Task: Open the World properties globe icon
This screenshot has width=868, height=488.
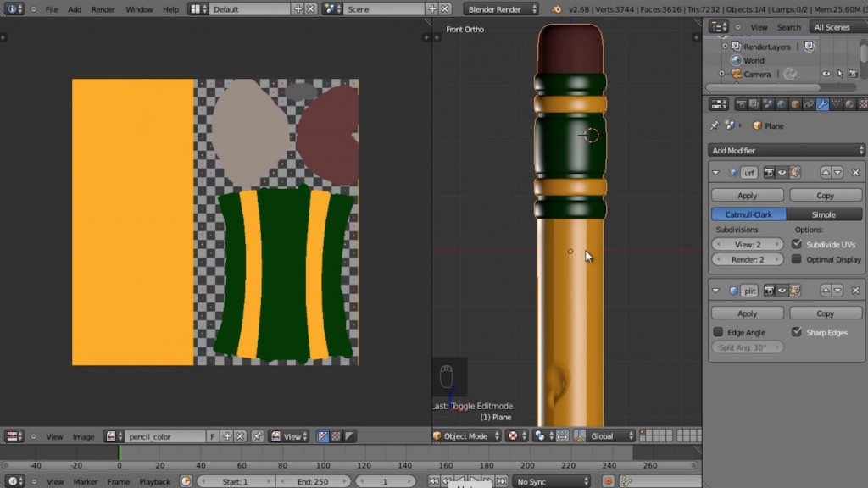Action: 780,103
